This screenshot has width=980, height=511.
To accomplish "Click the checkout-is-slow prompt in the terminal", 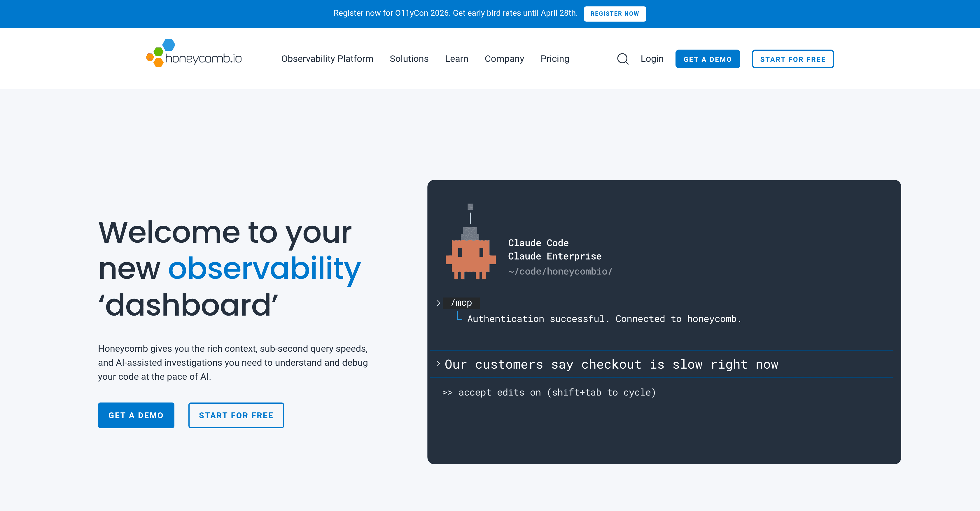I will point(610,364).
